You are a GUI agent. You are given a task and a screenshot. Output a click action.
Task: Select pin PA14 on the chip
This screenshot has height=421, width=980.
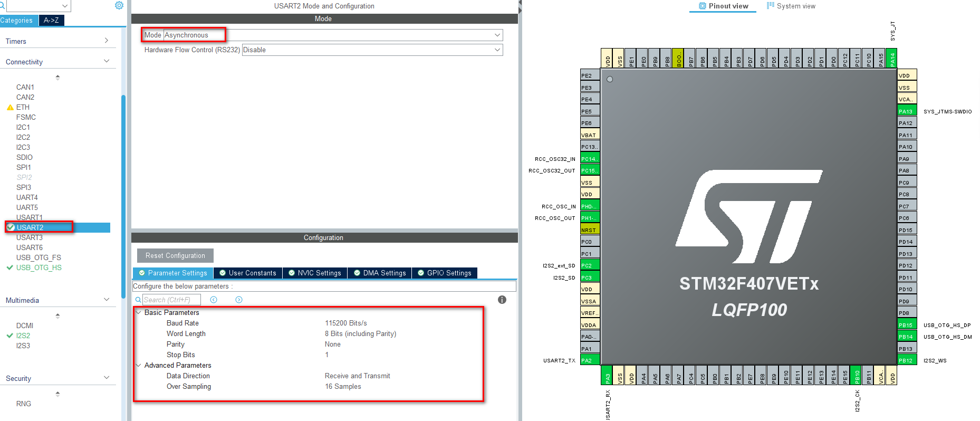click(891, 58)
